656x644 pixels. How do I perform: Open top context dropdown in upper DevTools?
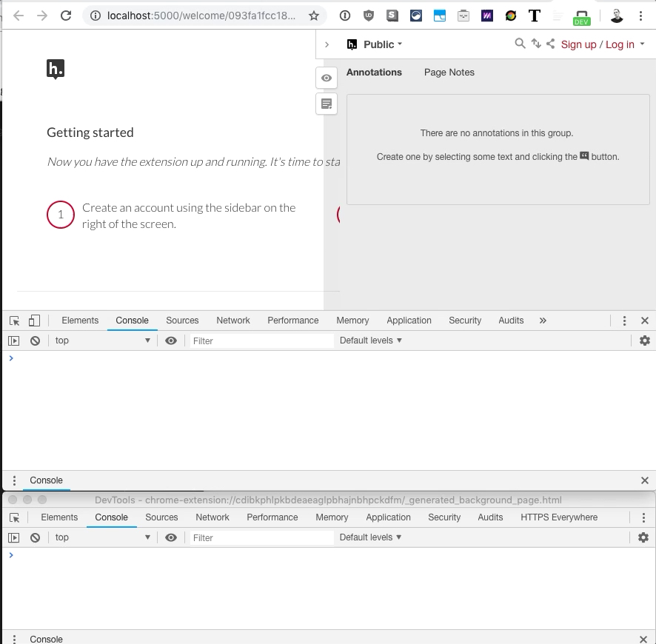pos(102,341)
